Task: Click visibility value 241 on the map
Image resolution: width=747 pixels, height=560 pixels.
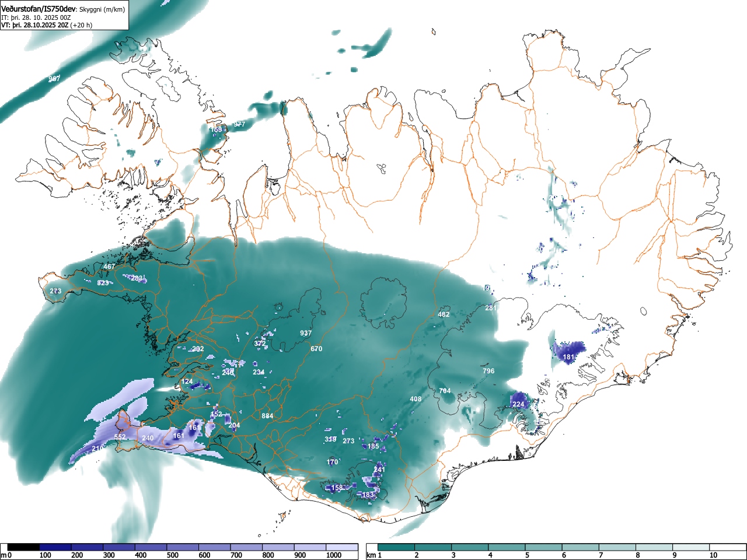Action: [x=379, y=470]
